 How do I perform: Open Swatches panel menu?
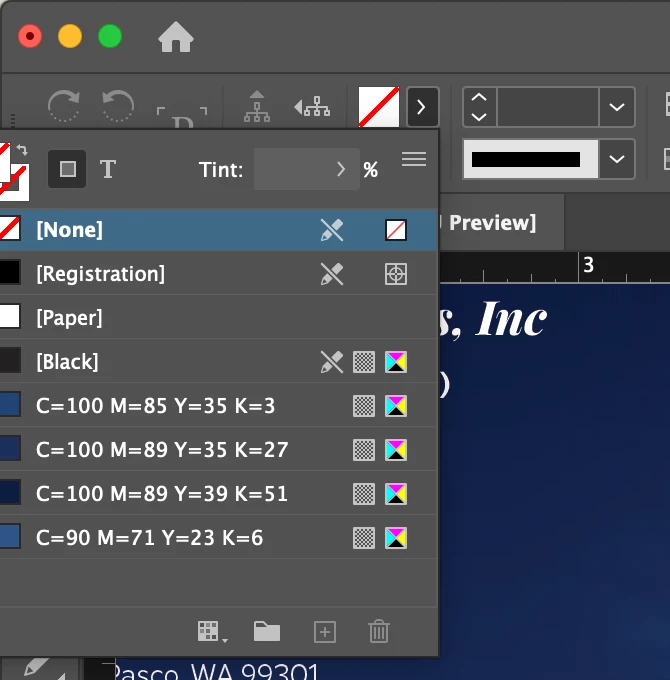click(414, 159)
